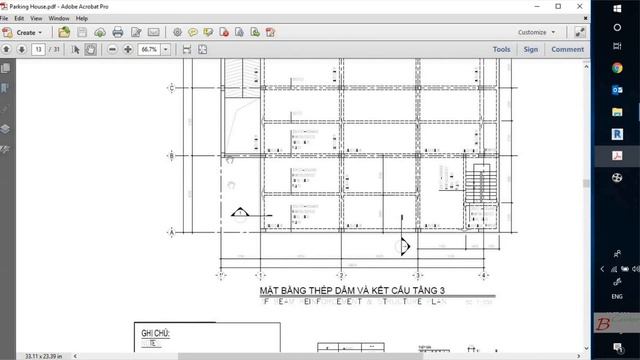Open the Window menu

click(x=59, y=18)
